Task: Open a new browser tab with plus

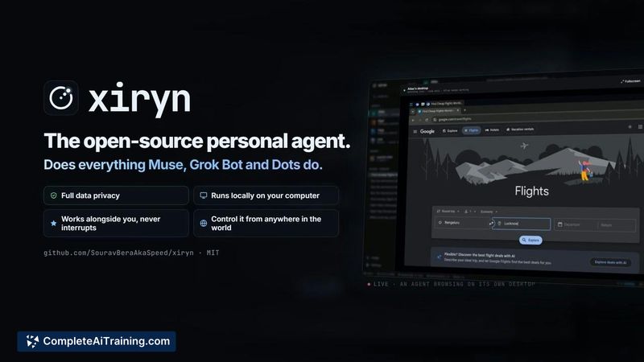Action: (x=464, y=110)
